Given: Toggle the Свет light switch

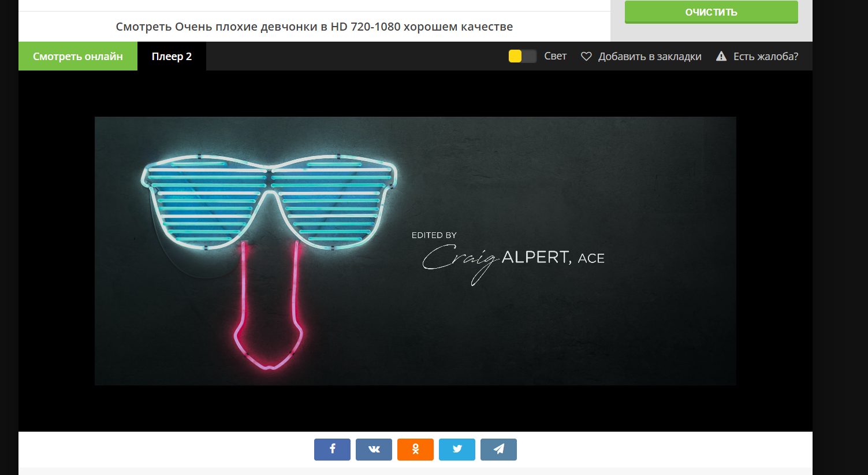Looking at the screenshot, I should point(523,56).
